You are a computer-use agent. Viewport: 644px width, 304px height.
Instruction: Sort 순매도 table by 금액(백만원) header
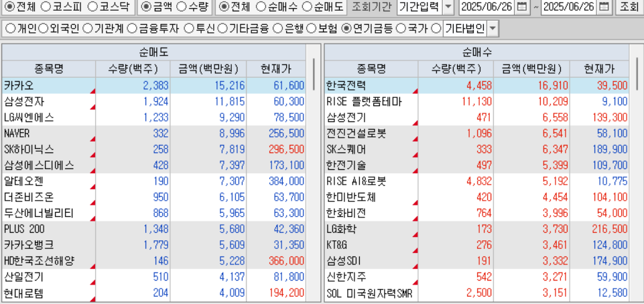(208, 68)
